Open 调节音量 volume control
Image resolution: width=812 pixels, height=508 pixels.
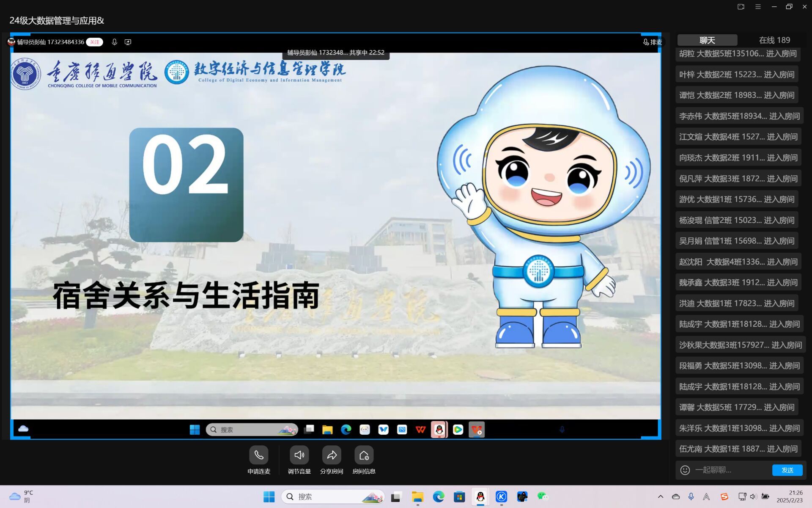[x=299, y=455]
